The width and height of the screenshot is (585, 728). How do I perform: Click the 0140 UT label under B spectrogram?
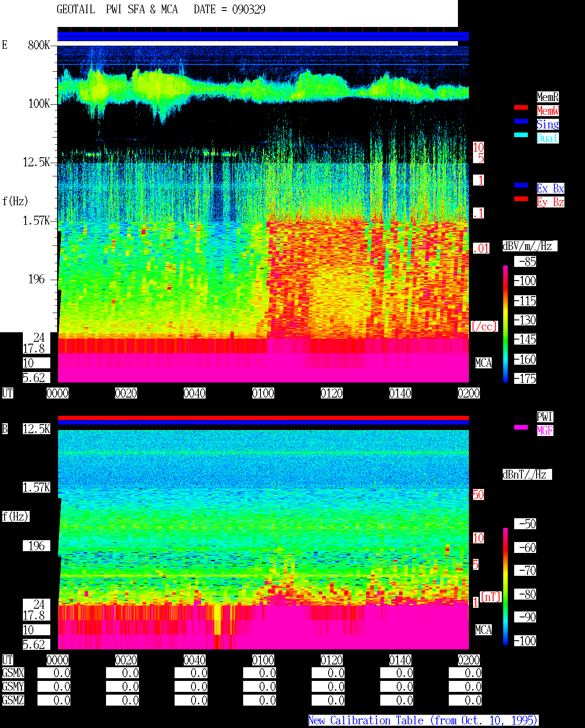pos(400,660)
